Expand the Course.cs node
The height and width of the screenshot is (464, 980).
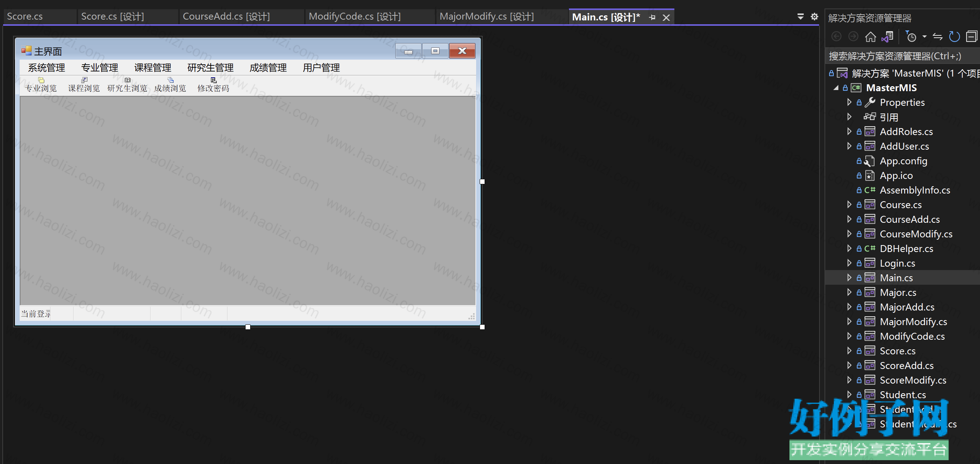tap(850, 205)
